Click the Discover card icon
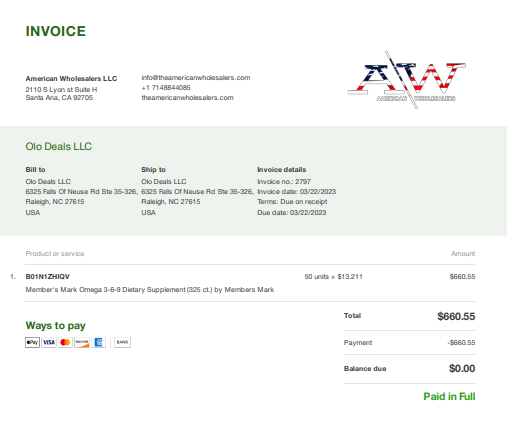Screen dimensions: 507x422 [82, 342]
